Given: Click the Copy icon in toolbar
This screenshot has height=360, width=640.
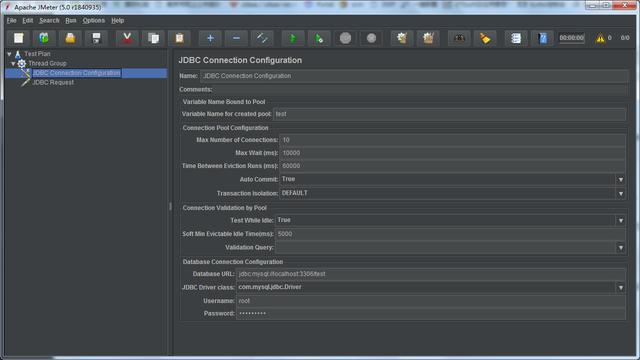Looking at the screenshot, I should click(153, 38).
